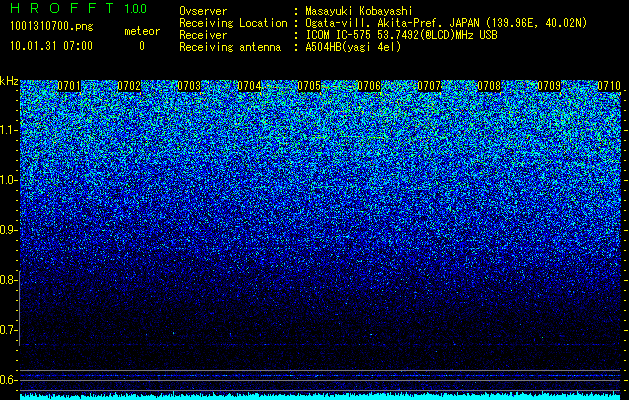The image size is (629, 400).
Task: Click the 0702 time marker
Action: [129, 86]
